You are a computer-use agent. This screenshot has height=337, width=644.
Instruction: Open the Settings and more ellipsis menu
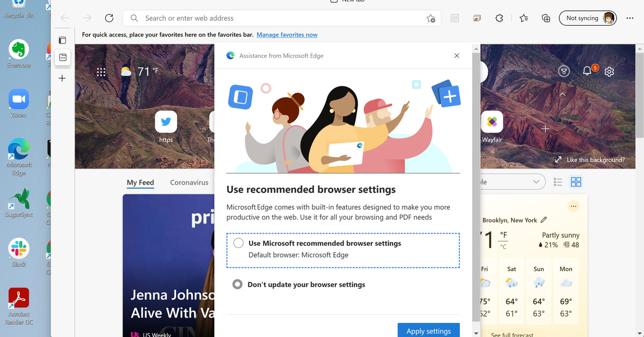tap(628, 18)
